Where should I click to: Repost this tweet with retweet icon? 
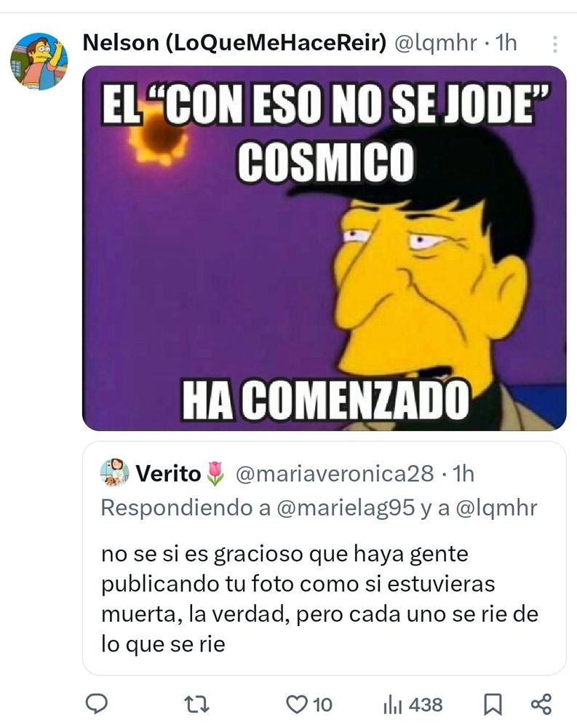click(197, 704)
